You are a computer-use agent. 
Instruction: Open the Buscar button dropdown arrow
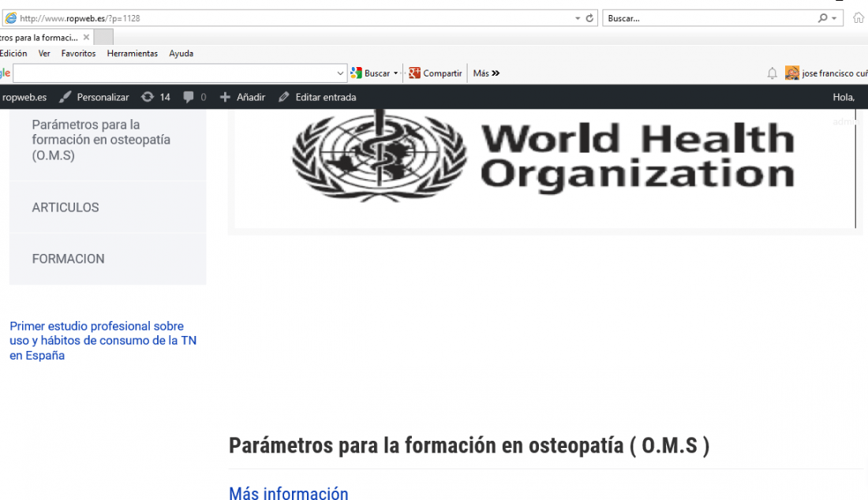click(x=396, y=73)
